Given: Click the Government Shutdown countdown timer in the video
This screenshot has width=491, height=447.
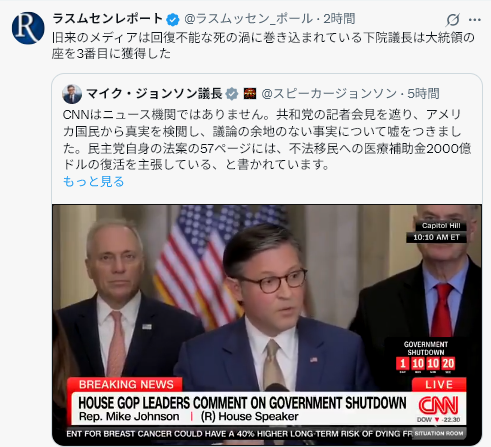Looking at the screenshot, I should 426,357.
